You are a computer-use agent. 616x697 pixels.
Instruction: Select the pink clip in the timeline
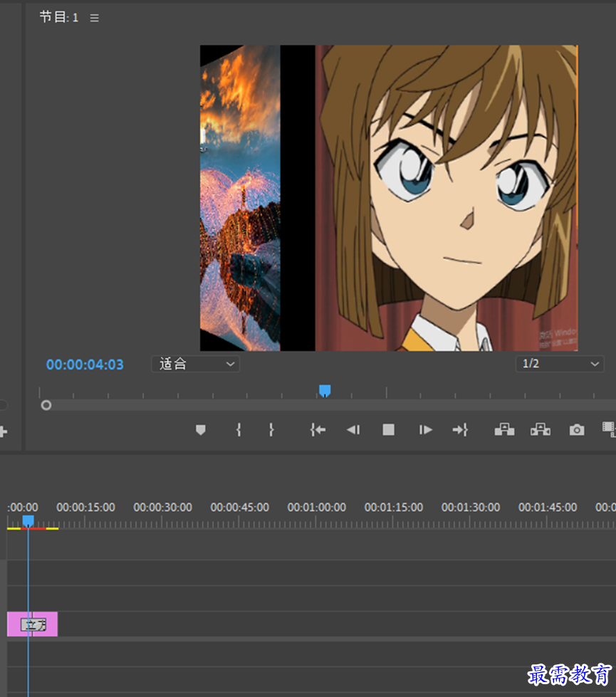pyautogui.click(x=33, y=624)
